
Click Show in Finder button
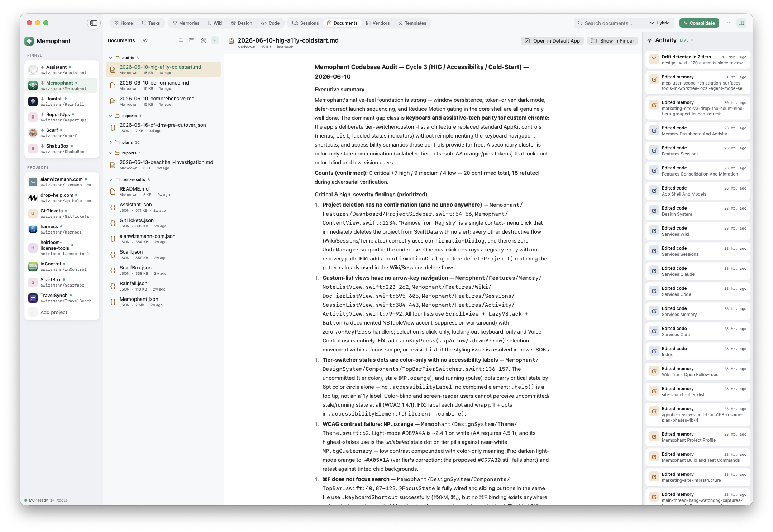coord(612,41)
